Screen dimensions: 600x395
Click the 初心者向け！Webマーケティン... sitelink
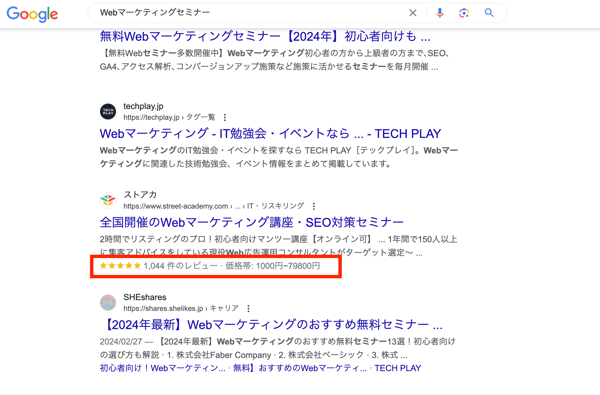(162, 368)
